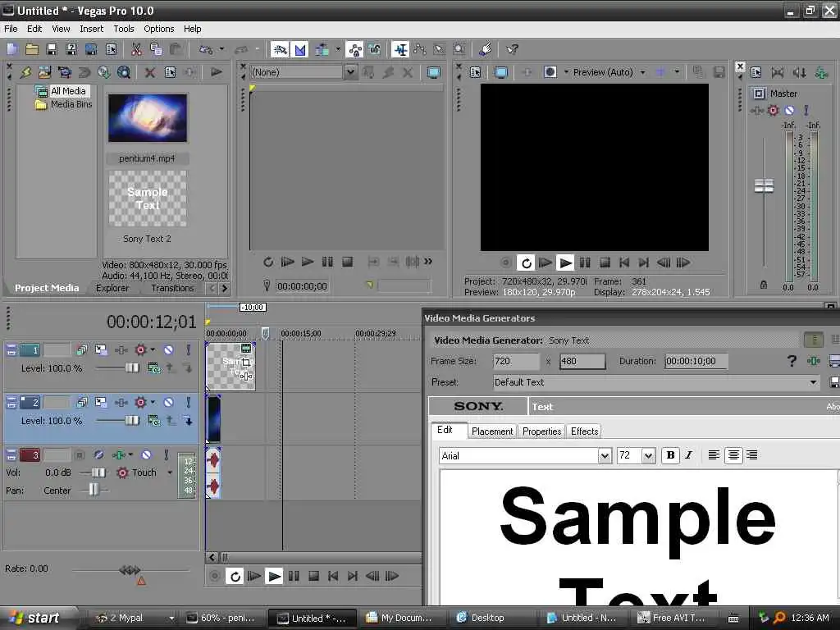Open the Arial font dropdown
This screenshot has width=840, height=630.
point(605,456)
